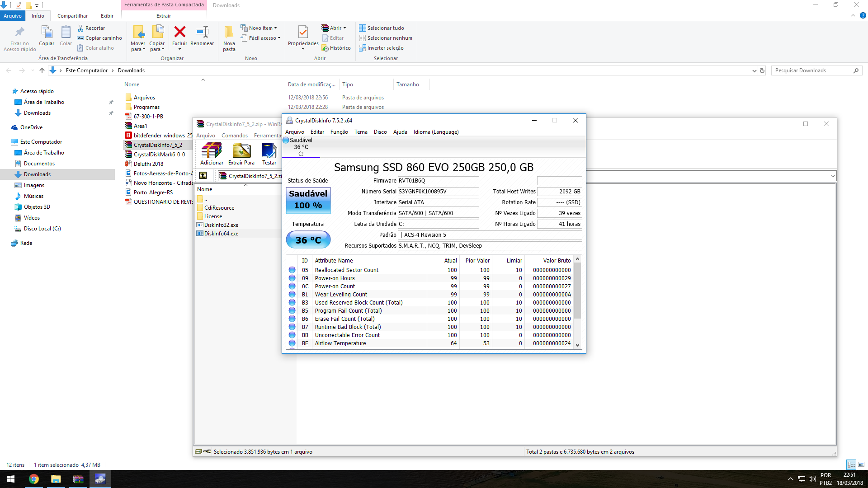
Task: Switch to Exibir ribbon tab
Action: [x=107, y=16]
